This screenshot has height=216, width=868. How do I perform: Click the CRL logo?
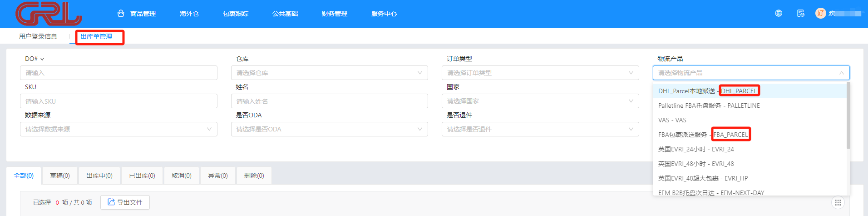point(49,14)
